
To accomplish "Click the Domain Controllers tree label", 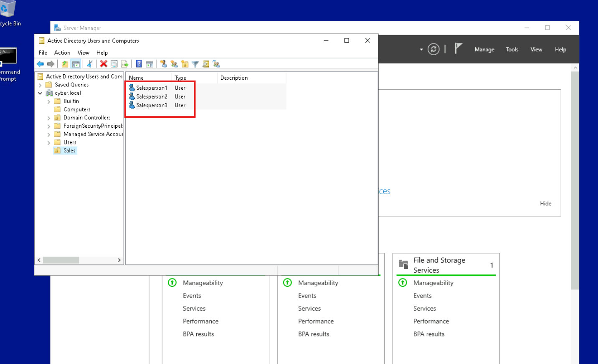I will (87, 118).
